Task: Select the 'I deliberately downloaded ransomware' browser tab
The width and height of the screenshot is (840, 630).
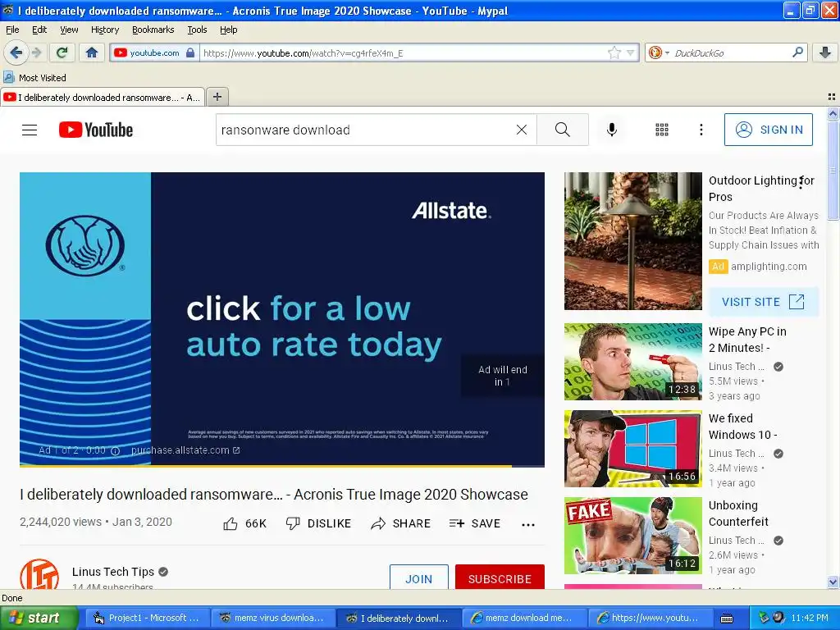Action: pos(103,97)
